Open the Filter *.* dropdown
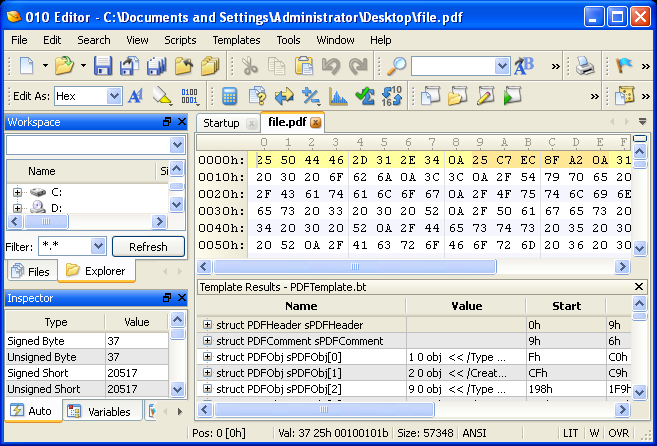Viewport: 657px width, 446px height. (98, 246)
